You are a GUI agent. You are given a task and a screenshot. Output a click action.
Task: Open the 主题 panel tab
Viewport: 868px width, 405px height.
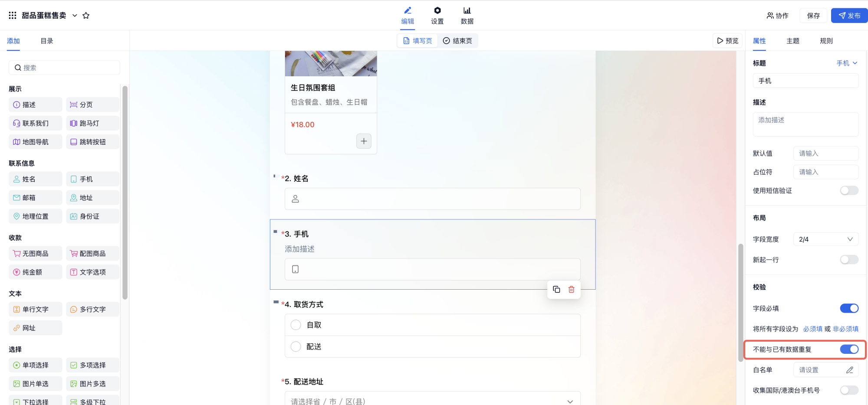[x=793, y=41]
